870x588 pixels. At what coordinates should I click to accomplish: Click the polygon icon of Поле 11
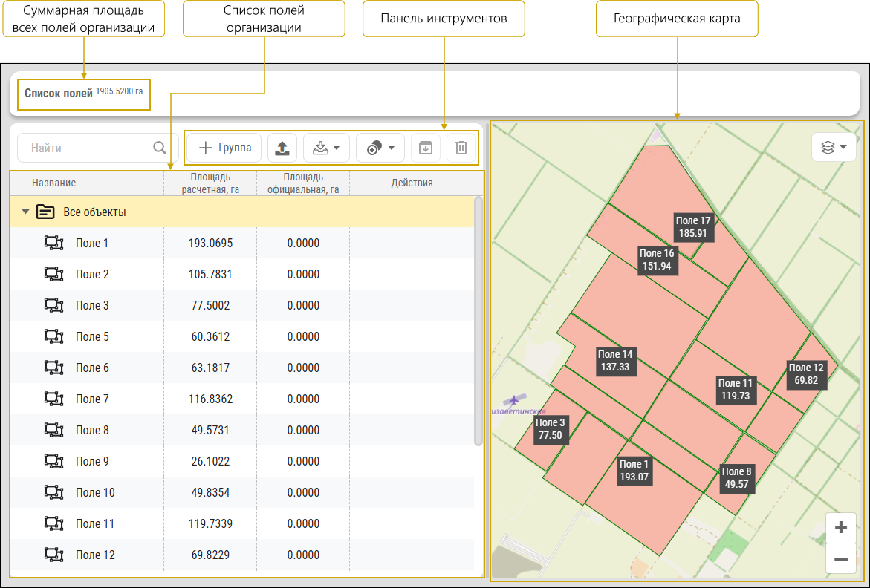tap(53, 523)
